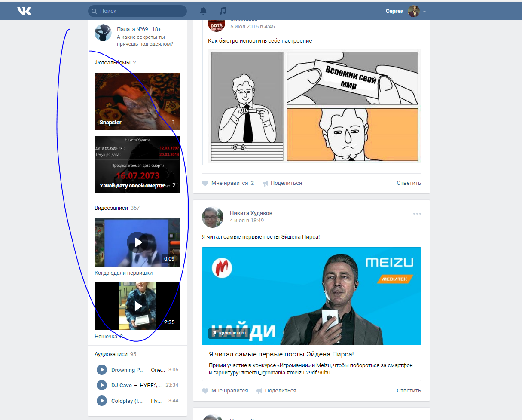Click Ответить under the DotaMania post
The height and width of the screenshot is (420, 522).
click(409, 183)
